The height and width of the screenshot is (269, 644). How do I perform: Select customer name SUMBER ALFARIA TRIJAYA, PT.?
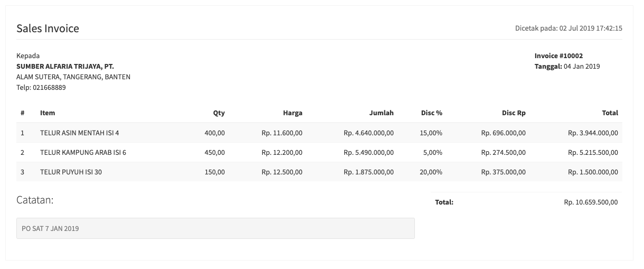[x=65, y=67]
